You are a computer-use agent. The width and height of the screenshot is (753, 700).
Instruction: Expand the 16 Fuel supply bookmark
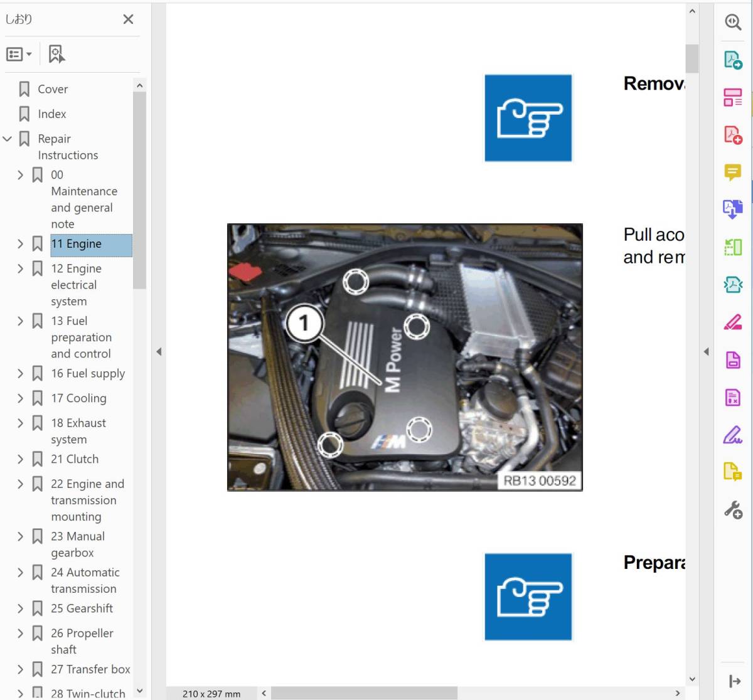(x=20, y=374)
